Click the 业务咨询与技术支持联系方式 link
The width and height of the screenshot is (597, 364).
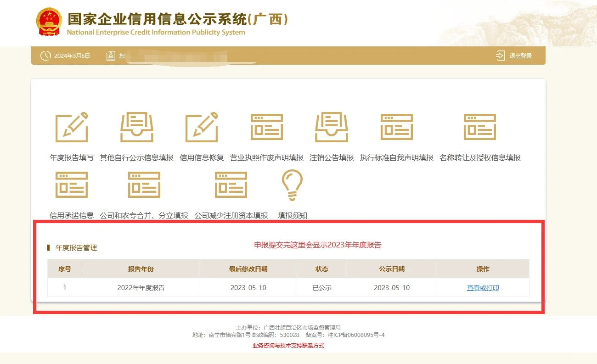288,346
